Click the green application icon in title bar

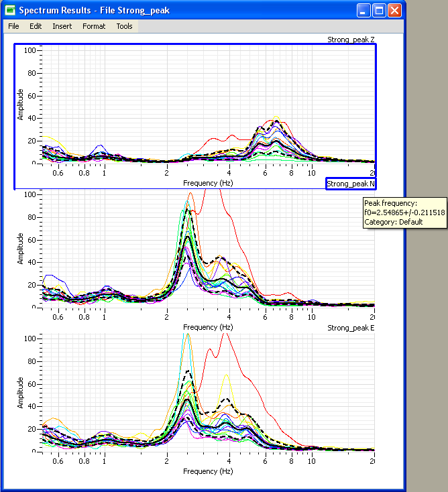pos(10,11)
